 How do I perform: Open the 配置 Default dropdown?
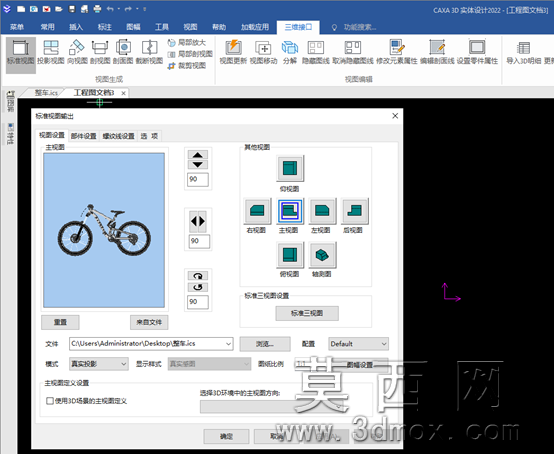(x=358, y=344)
